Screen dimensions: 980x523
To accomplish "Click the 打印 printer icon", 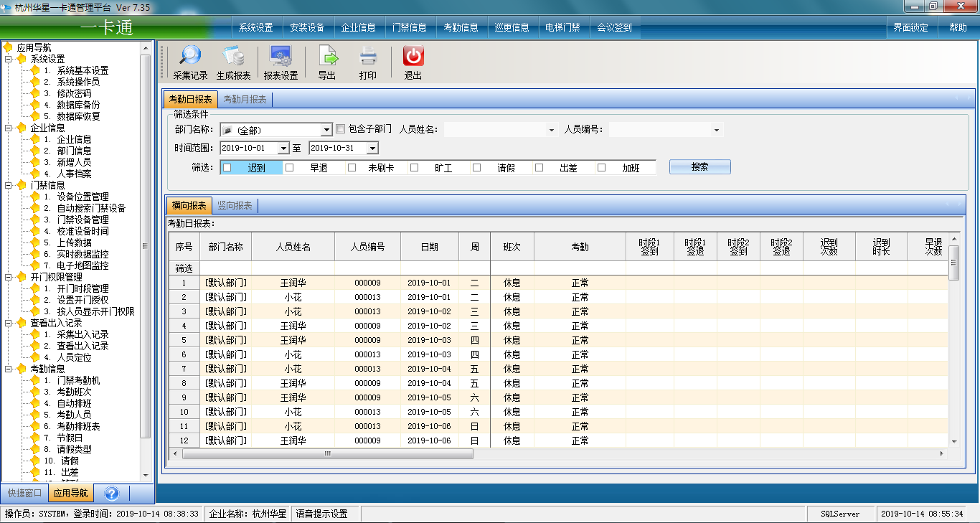I will pos(368,56).
